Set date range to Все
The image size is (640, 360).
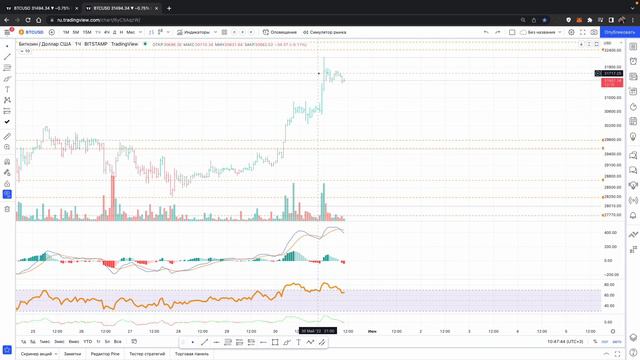click(118, 342)
